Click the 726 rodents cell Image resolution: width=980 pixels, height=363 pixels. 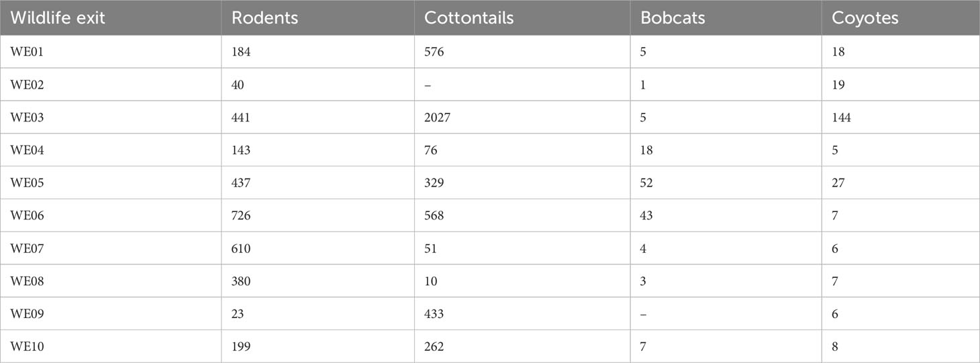241,216
